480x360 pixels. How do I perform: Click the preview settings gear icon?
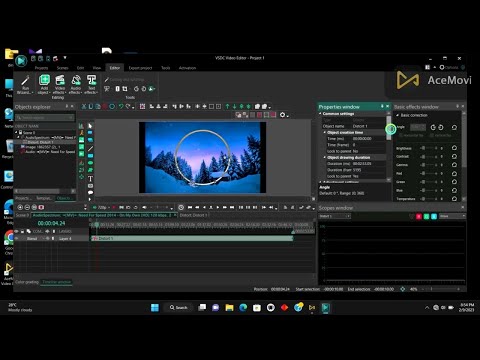coord(283,115)
